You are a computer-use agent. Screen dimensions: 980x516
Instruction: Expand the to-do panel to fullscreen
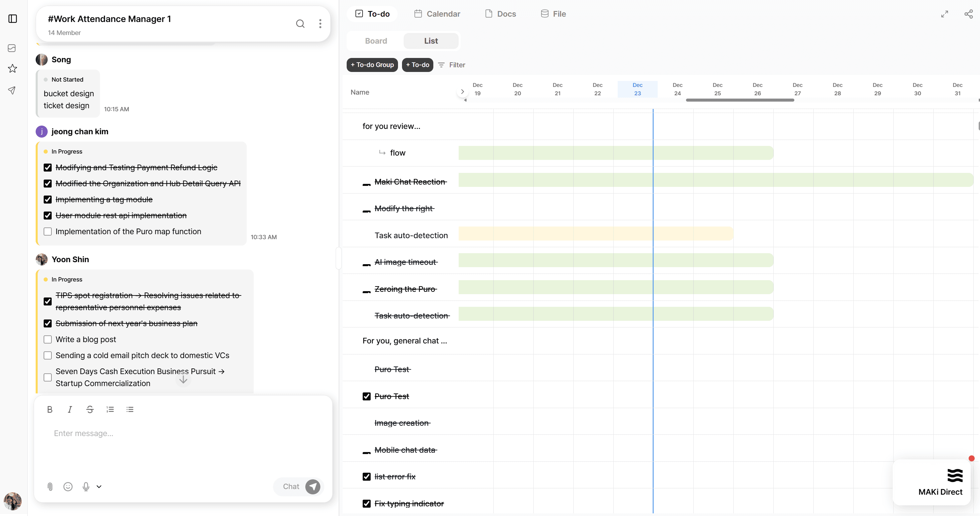coord(944,14)
